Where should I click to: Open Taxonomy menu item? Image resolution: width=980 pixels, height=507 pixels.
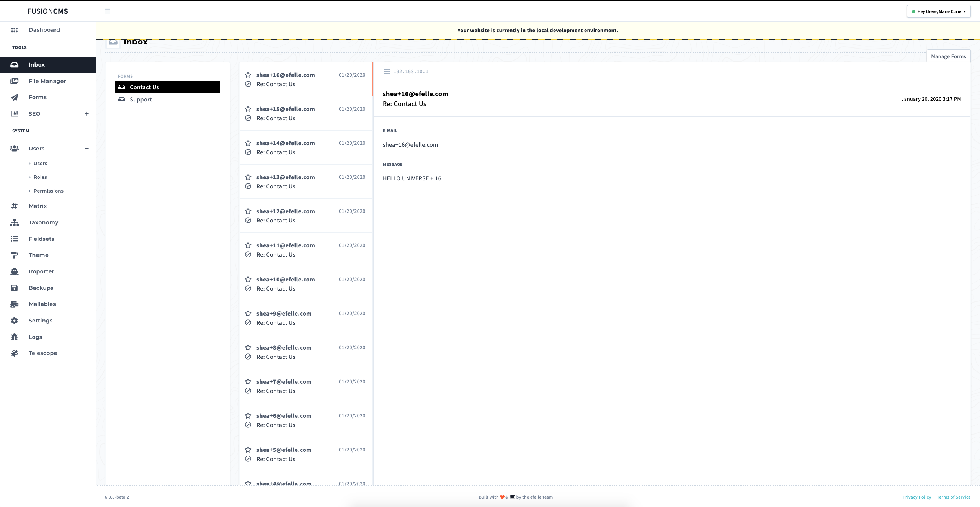click(44, 222)
